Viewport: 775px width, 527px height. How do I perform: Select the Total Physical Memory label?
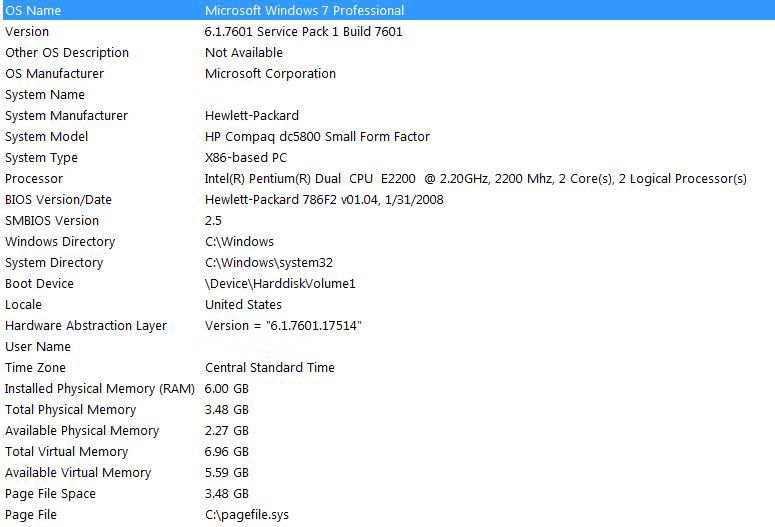coord(71,410)
